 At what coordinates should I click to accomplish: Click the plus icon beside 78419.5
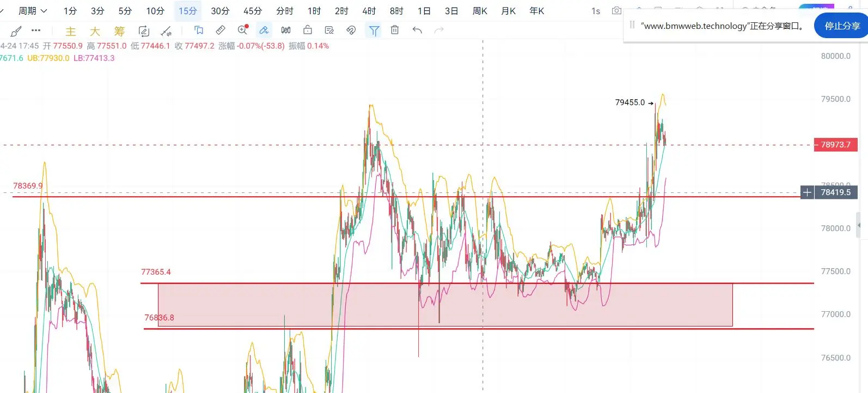pos(807,192)
